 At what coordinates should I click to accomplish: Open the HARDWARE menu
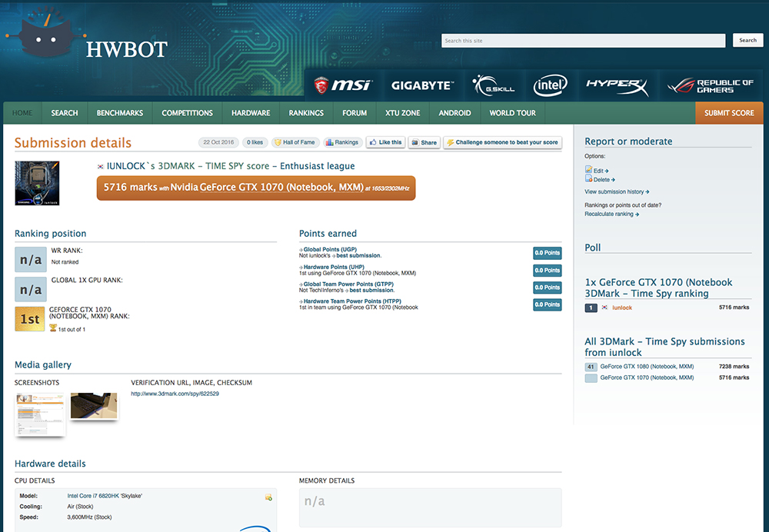tap(251, 113)
